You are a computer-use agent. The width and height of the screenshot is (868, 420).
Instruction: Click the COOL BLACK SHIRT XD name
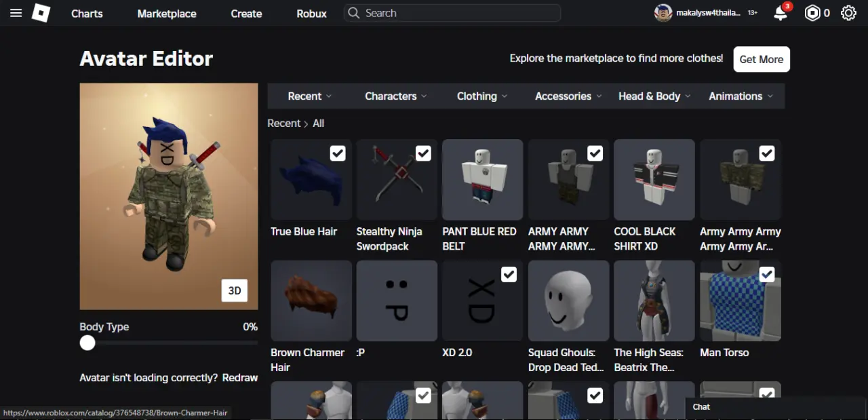click(x=645, y=239)
